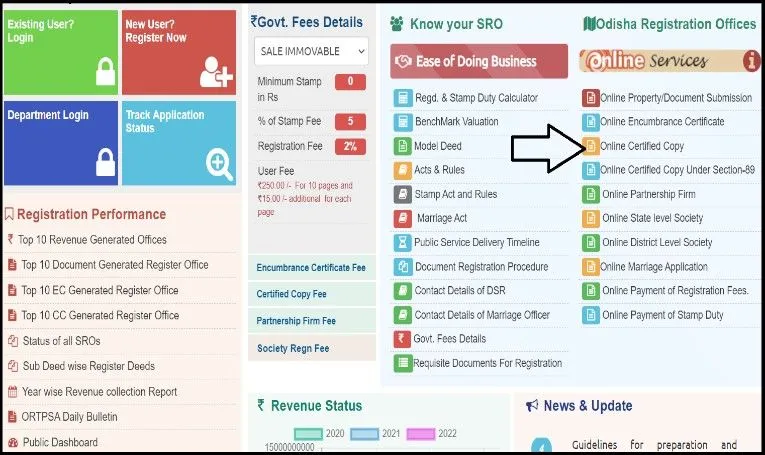
Task: Click the New User Register Now tile
Action: pos(179,52)
